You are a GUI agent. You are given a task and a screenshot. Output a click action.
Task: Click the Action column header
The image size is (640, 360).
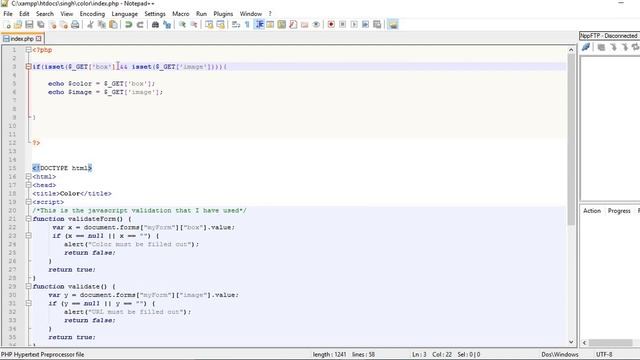pos(592,211)
